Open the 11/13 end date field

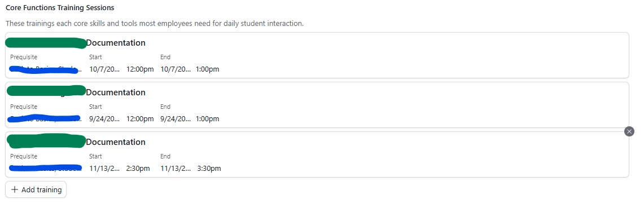[x=176, y=168]
